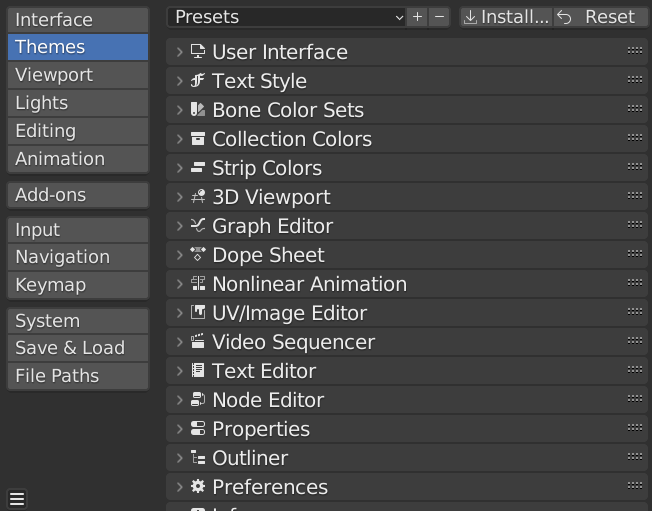Image resolution: width=652 pixels, height=511 pixels.
Task: Click the Strip Colors icon
Action: pos(198,168)
